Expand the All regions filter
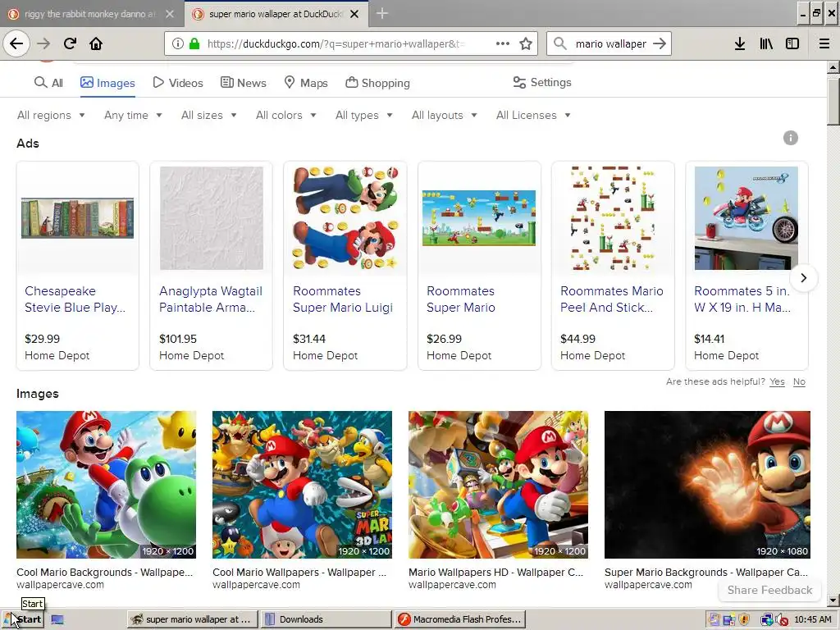 [x=51, y=115]
